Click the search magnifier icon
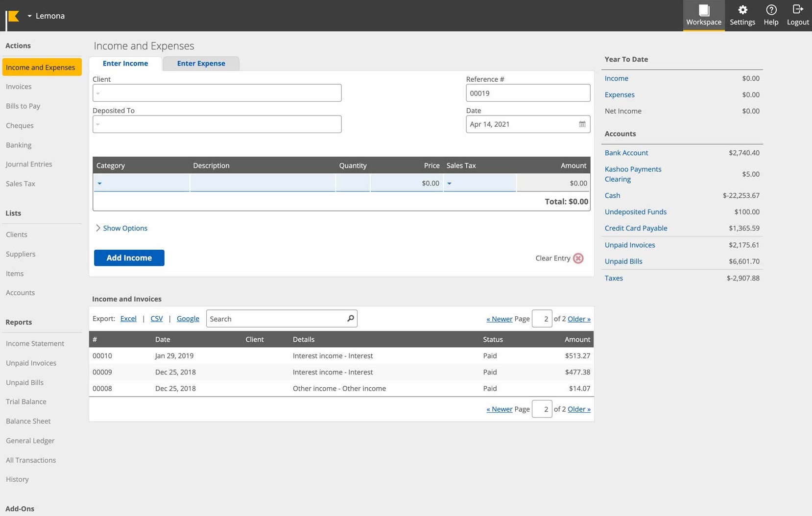Screen dimensions: 812x516 click(350, 319)
